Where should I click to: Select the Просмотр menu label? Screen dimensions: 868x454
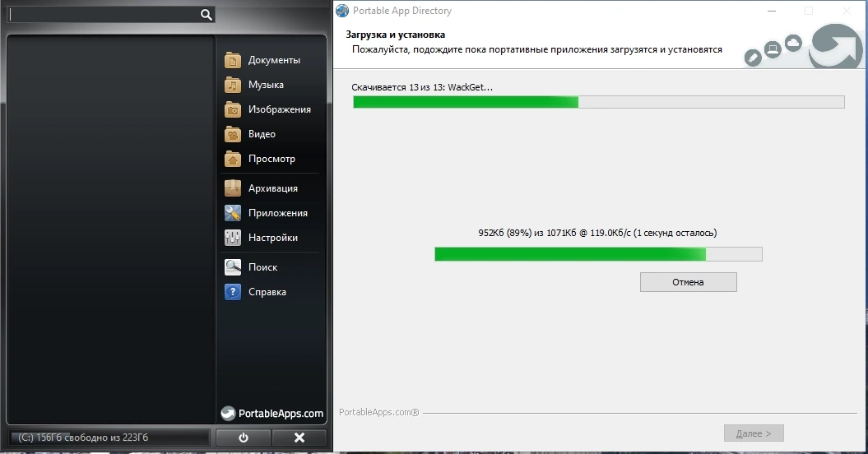pos(272,159)
